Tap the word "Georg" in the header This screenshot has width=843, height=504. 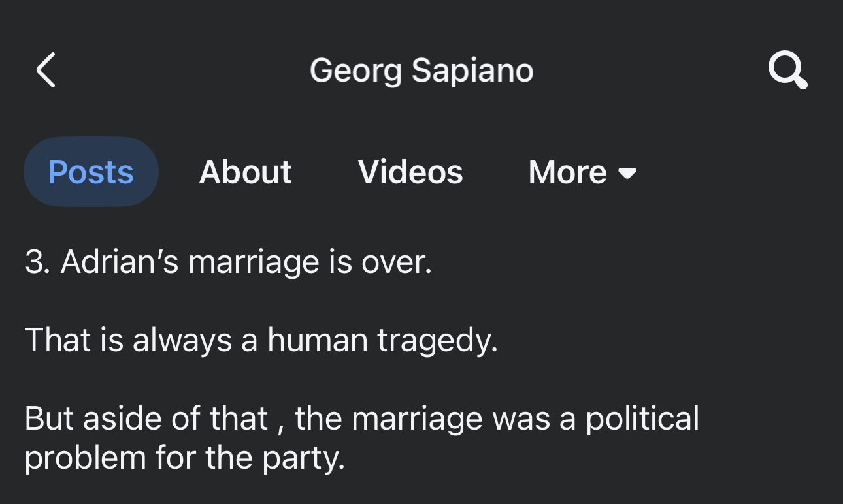[x=355, y=71]
